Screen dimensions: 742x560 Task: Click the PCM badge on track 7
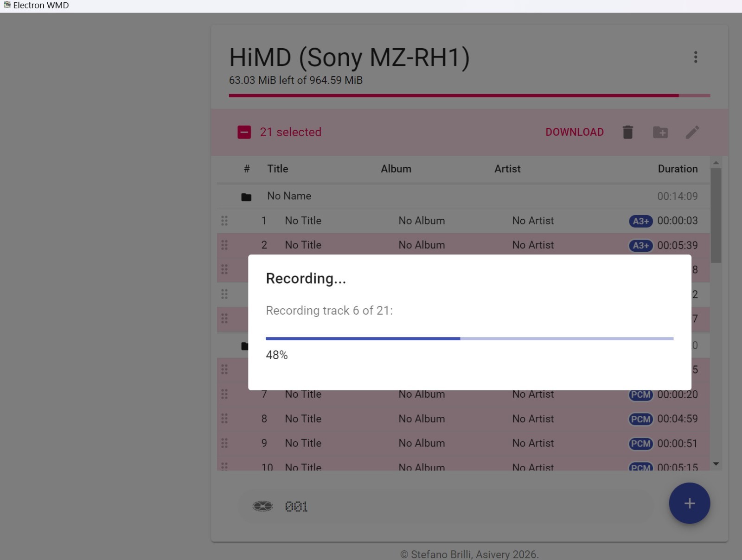tap(641, 395)
